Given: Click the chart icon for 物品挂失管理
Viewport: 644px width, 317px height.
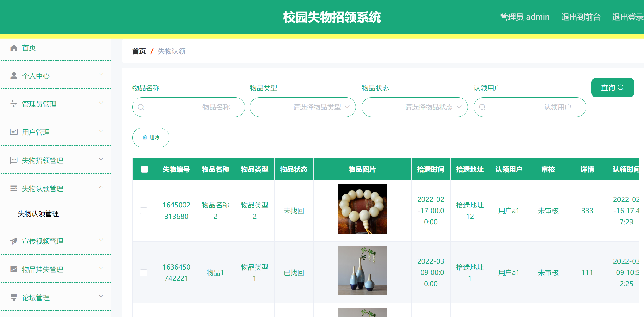Looking at the screenshot, I should pos(14,269).
